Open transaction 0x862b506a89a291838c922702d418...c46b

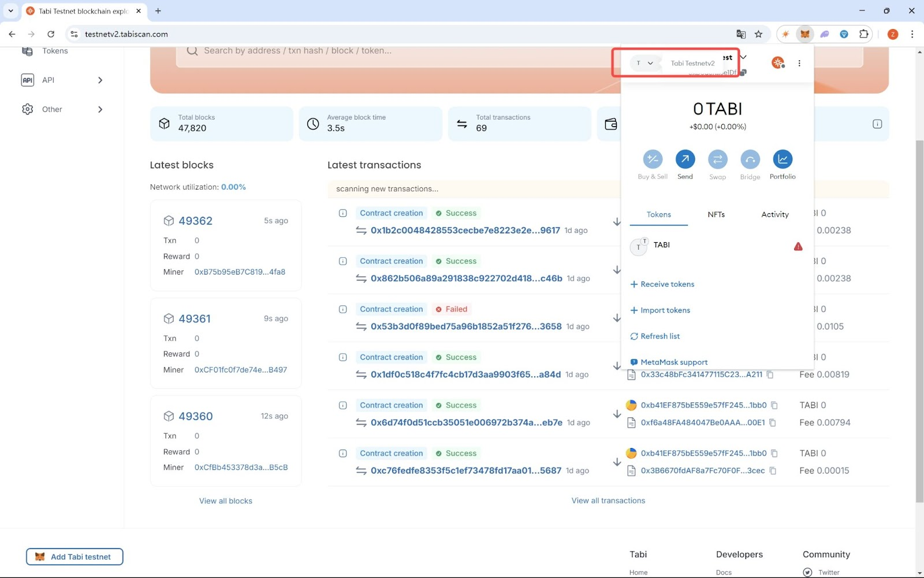coord(467,279)
